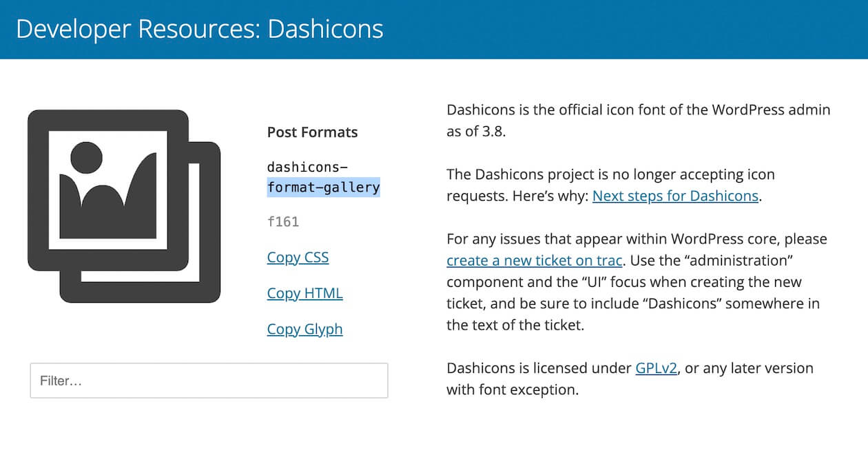The image size is (868, 453).
Task: Click the first line of the dashicons- class name
Action: click(x=307, y=167)
